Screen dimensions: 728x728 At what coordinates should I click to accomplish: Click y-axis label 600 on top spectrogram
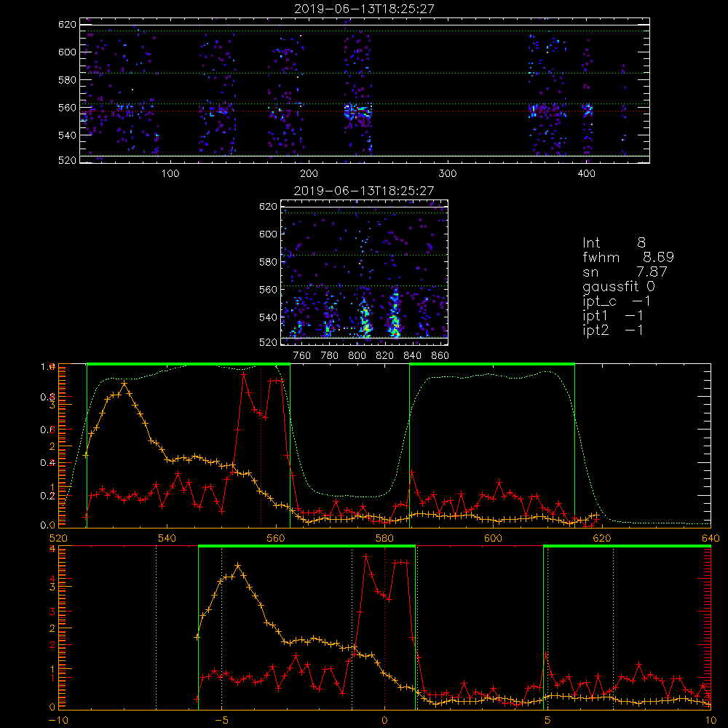(67, 52)
